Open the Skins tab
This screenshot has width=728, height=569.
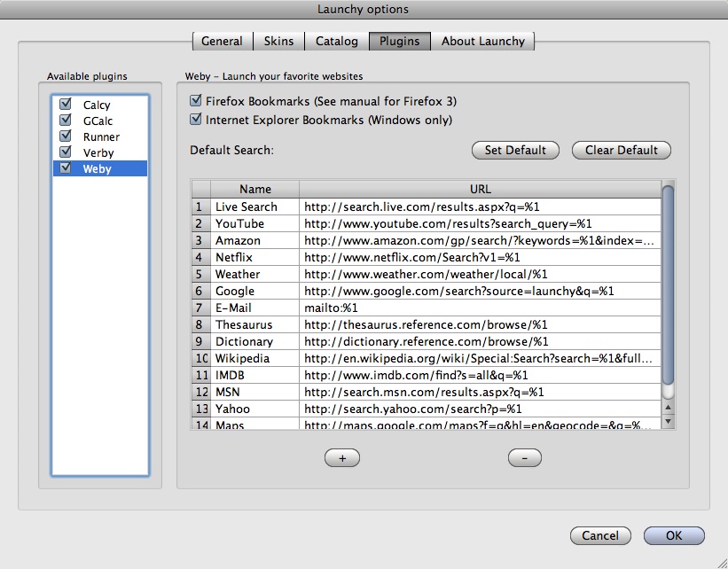tap(278, 41)
